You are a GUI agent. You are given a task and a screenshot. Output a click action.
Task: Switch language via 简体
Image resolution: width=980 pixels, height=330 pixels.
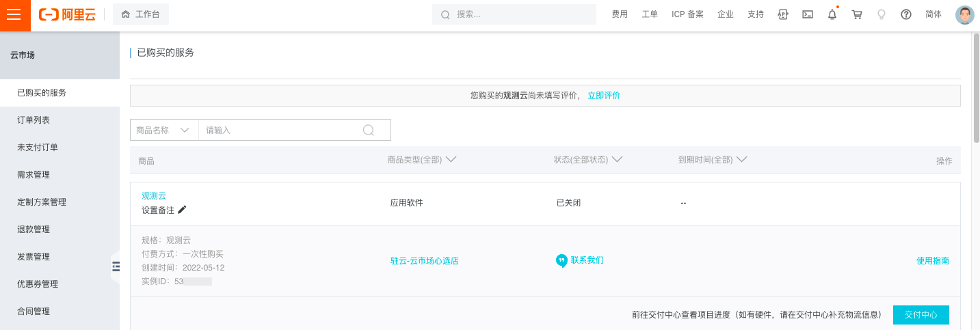coord(933,14)
